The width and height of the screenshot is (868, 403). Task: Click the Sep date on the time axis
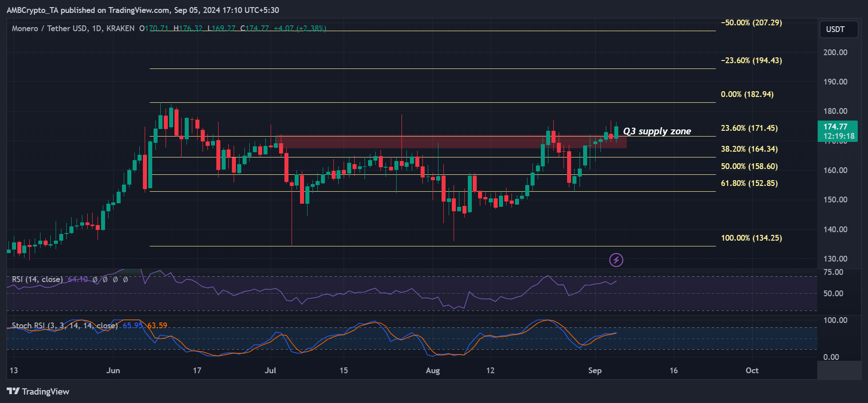pos(595,371)
